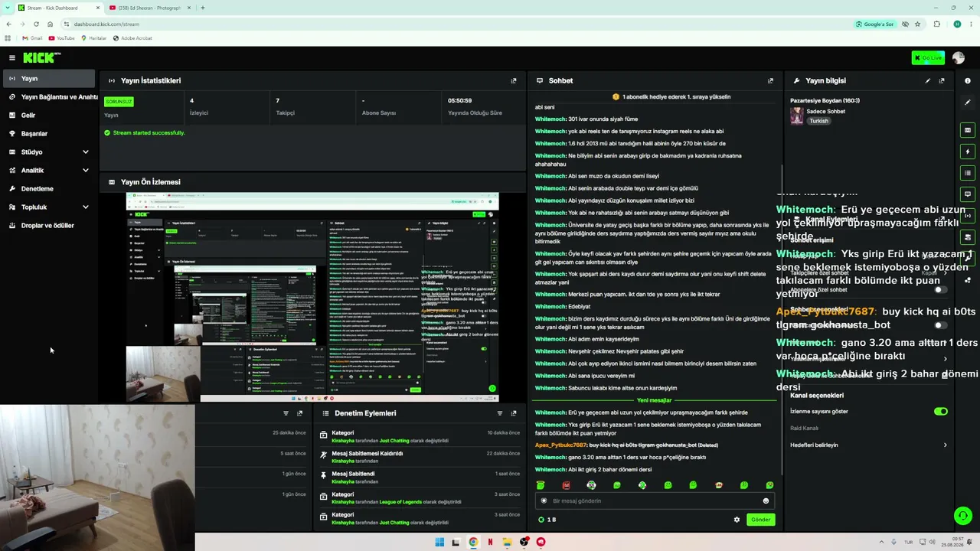980x551 pixels.
Task: Click the red angry emote
Action: tap(566, 485)
